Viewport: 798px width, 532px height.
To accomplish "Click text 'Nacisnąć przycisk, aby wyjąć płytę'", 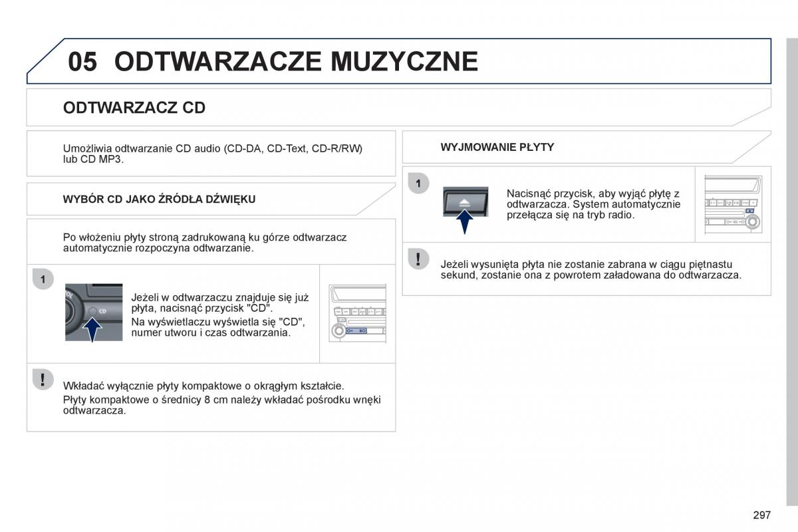I will tap(594, 204).
